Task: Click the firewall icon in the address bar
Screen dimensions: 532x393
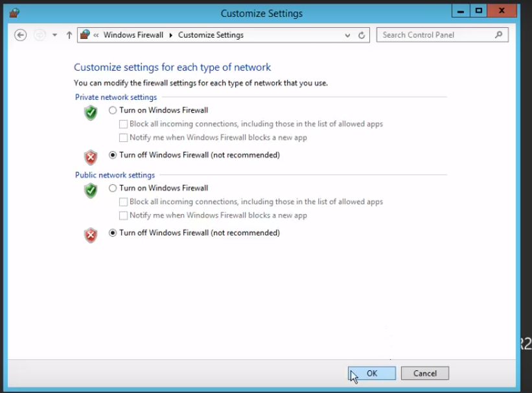Action: [x=85, y=34]
